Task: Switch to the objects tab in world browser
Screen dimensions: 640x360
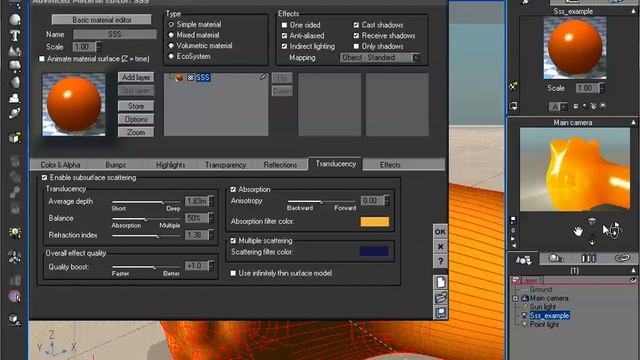Action: pos(523,259)
